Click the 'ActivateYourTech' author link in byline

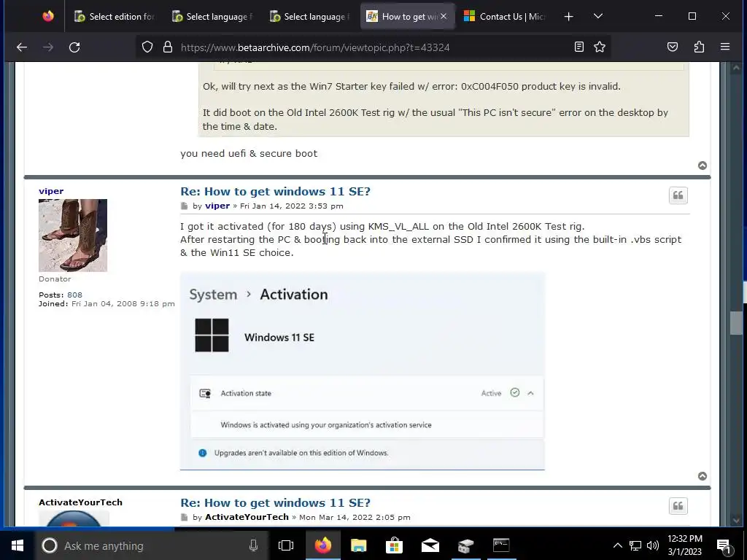coord(247,517)
